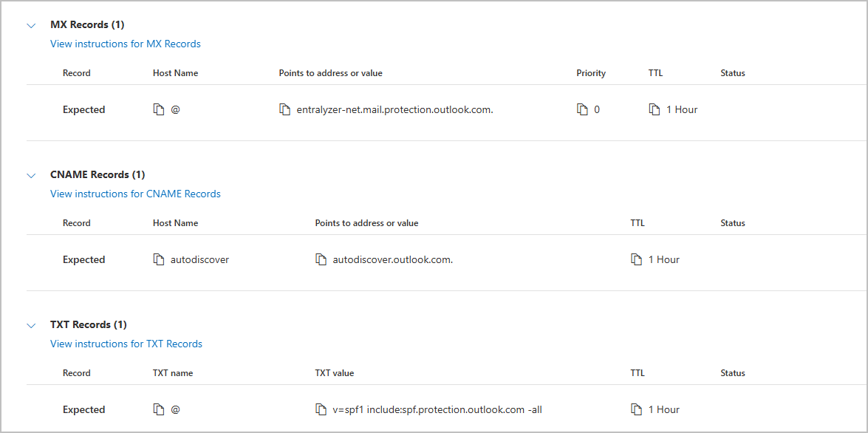The width and height of the screenshot is (868, 433).
Task: Copy the MX record TTL value
Action: pos(653,109)
